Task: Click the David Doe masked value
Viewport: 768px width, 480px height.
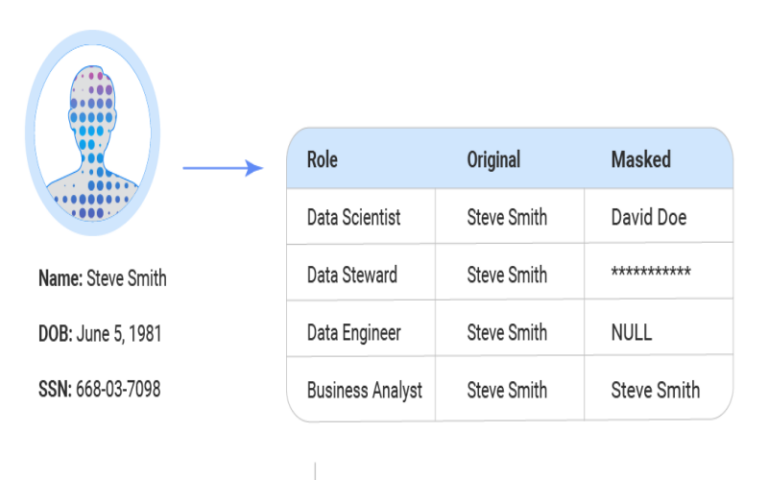Action: click(x=648, y=217)
